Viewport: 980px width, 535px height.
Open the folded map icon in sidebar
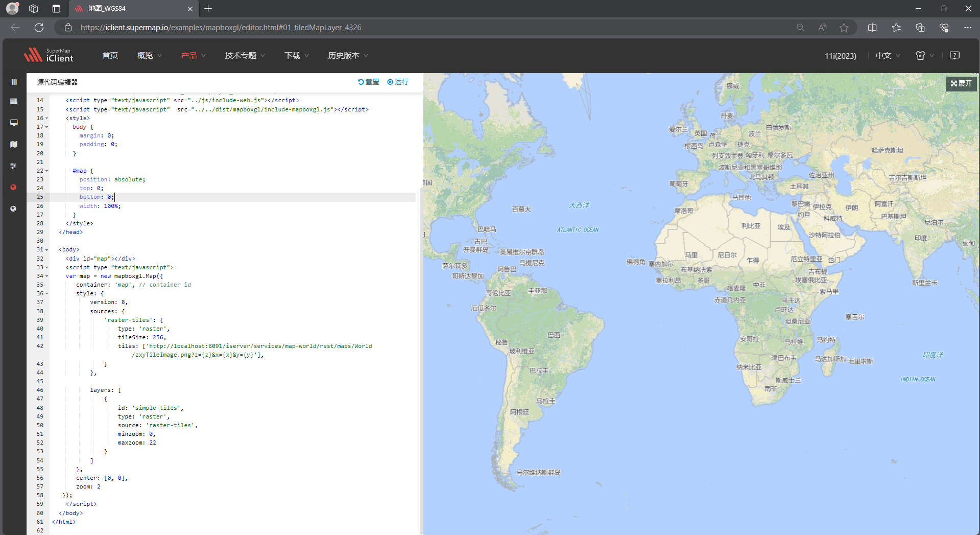(14, 145)
